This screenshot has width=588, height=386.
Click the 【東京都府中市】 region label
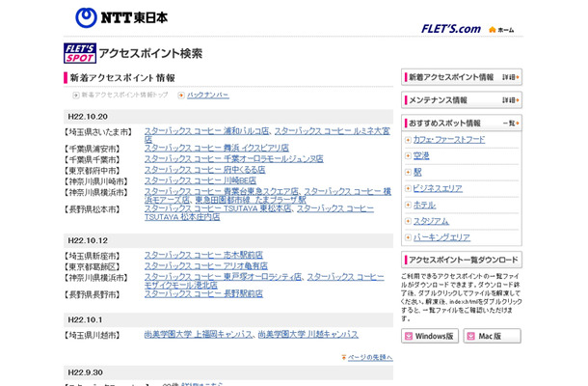pyautogui.click(x=93, y=171)
